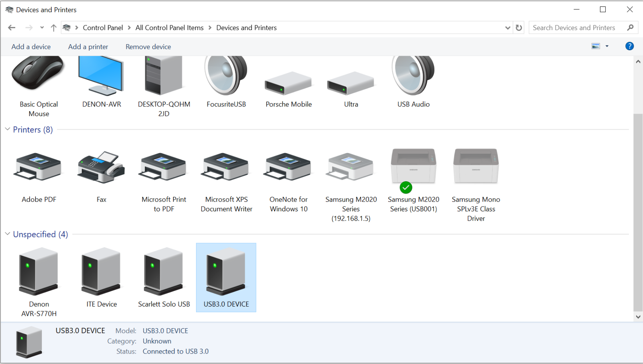Screen dimensions: 643x364
Task: Click the Printers (8) group heading
Action: [x=33, y=129]
